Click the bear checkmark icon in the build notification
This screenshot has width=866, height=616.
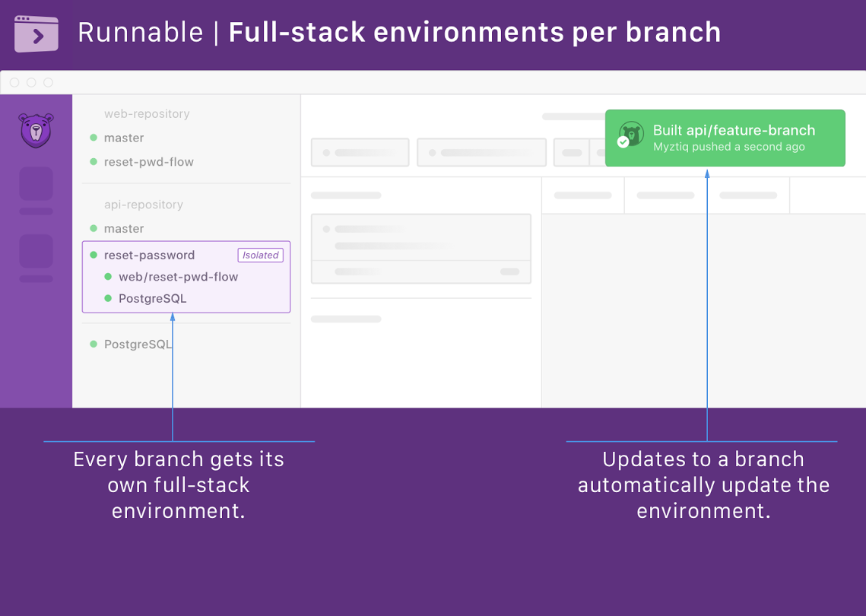631,135
